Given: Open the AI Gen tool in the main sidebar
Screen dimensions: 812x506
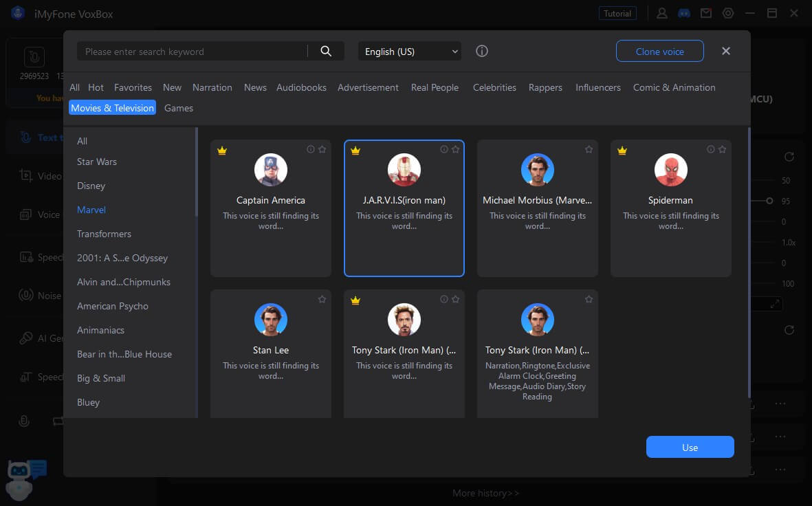Looking at the screenshot, I should [x=41, y=338].
